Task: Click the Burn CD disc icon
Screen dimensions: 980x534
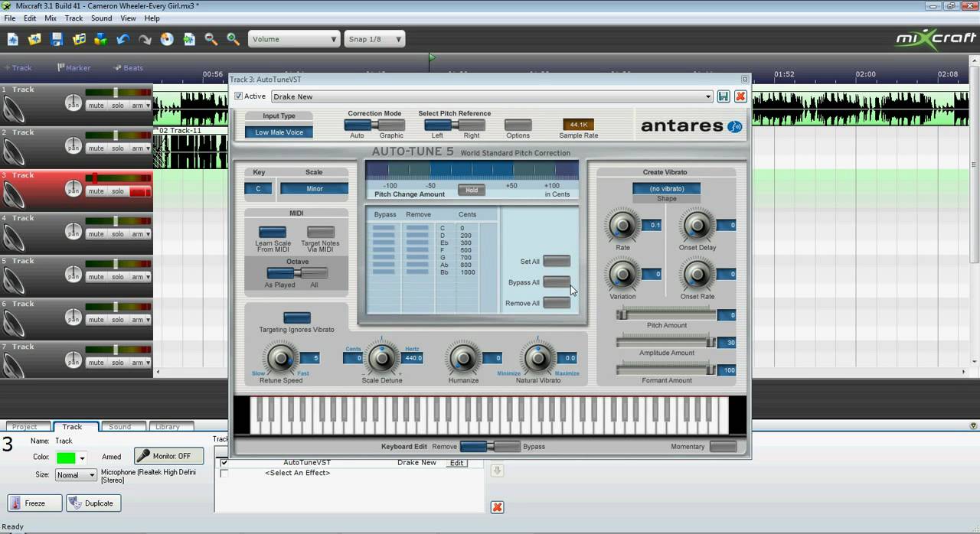Action: tap(167, 39)
